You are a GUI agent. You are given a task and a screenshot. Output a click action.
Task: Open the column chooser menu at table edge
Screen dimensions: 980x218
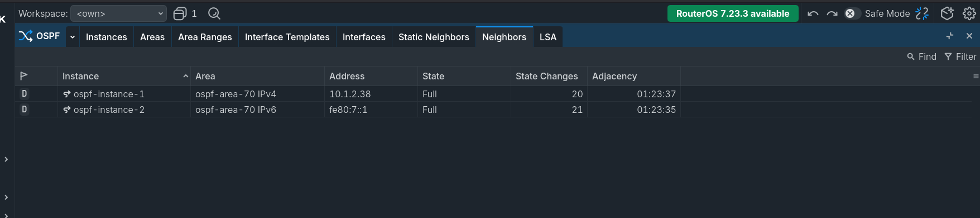pos(976,76)
